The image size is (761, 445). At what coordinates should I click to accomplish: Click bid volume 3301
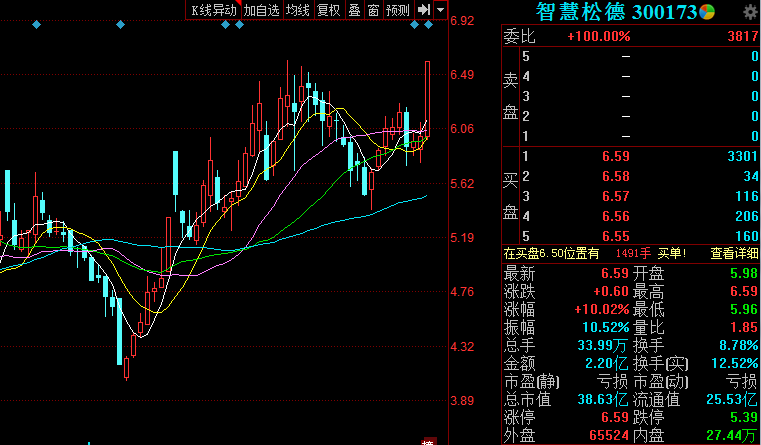click(x=743, y=156)
